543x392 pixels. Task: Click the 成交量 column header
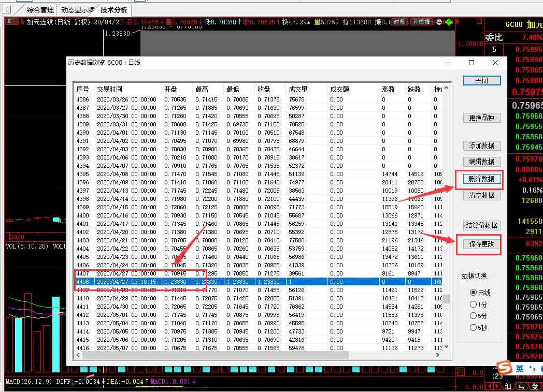point(307,89)
